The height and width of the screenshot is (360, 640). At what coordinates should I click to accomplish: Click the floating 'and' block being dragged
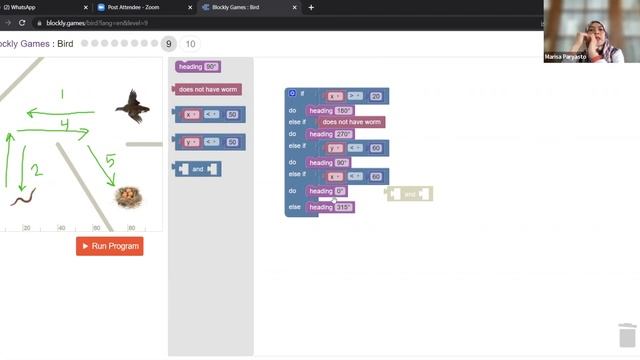[409, 194]
